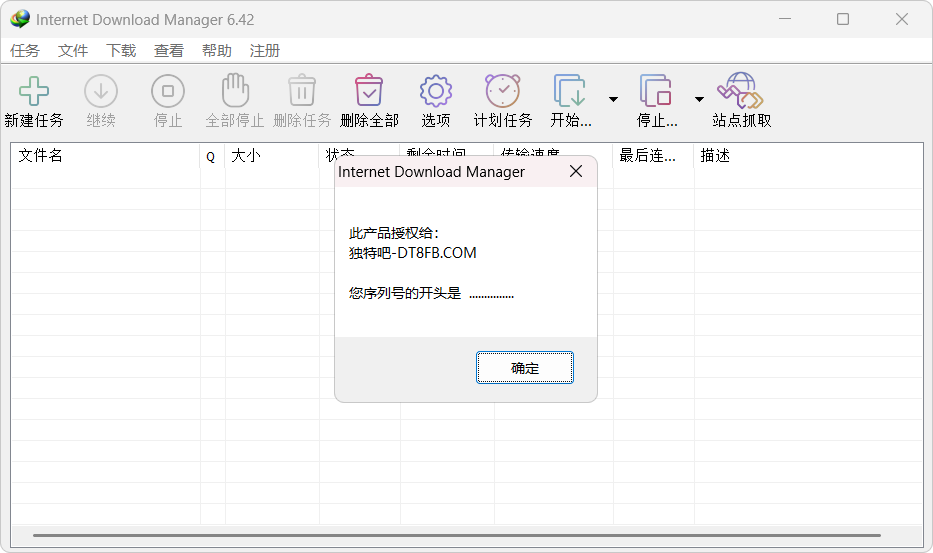
Task: Sort by 最后连... column header
Action: [653, 155]
